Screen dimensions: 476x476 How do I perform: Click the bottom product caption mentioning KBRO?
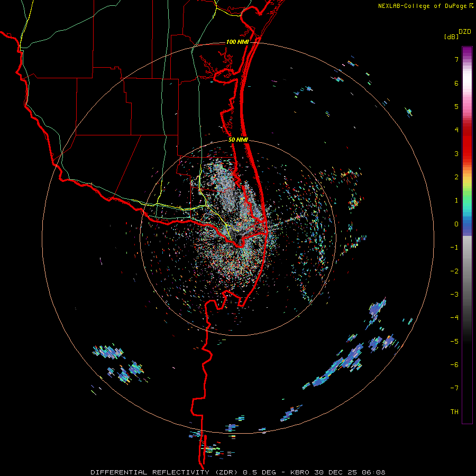point(238,472)
